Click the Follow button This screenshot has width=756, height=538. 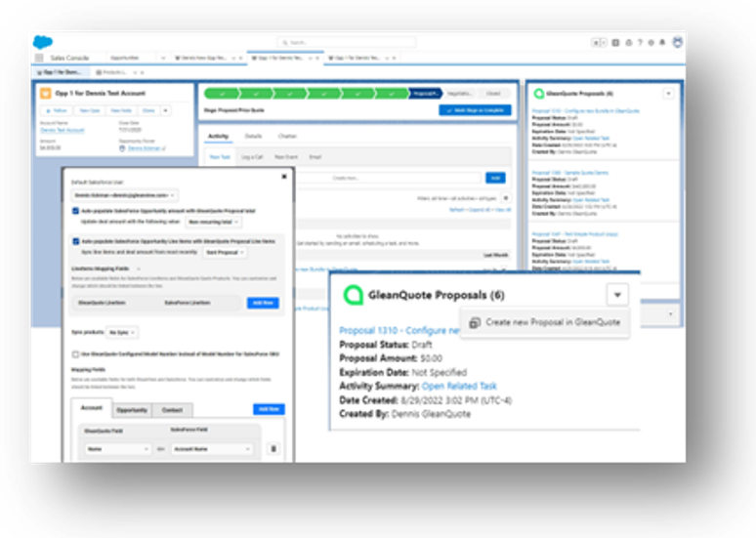click(57, 111)
